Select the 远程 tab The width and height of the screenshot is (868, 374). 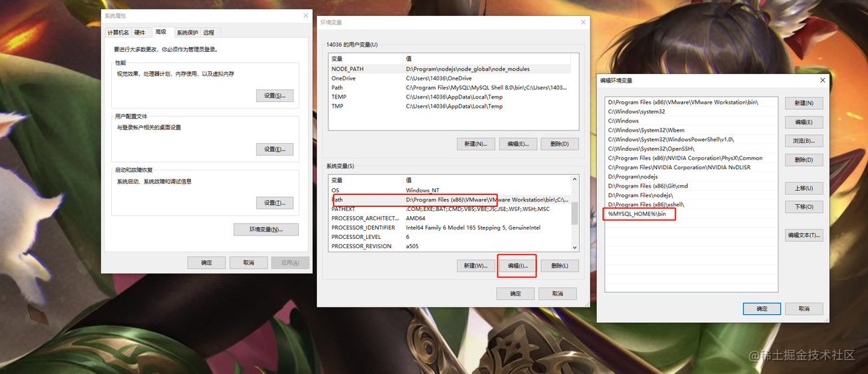[209, 33]
